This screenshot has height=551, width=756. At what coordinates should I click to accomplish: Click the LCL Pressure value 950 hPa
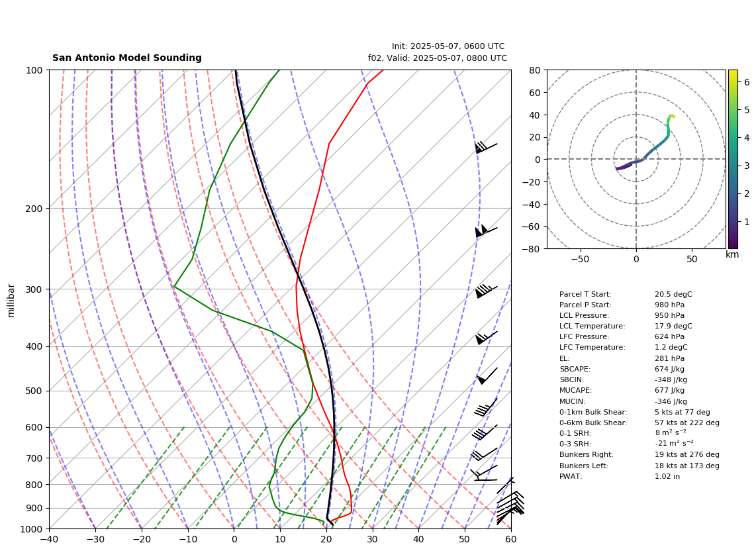point(669,315)
